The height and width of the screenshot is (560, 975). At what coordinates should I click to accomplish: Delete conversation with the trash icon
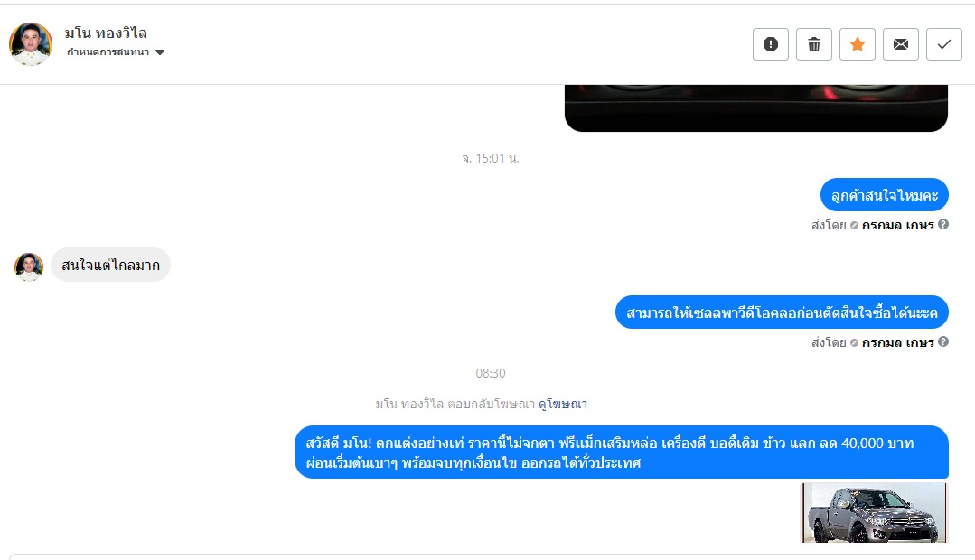[814, 44]
